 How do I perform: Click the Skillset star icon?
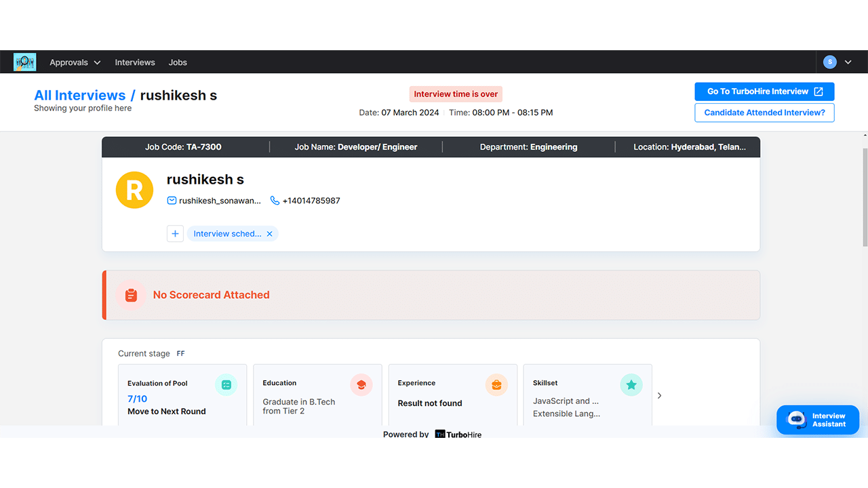click(631, 385)
